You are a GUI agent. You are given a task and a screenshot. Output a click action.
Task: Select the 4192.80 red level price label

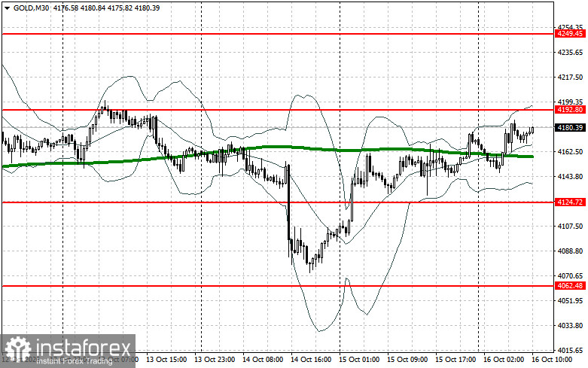point(570,110)
